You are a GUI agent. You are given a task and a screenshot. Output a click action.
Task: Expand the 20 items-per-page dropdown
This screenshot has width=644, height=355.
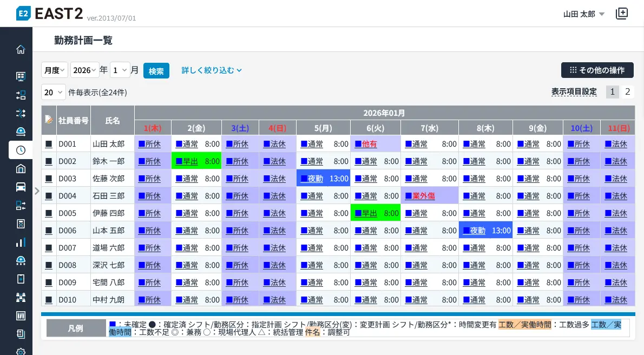click(x=53, y=92)
